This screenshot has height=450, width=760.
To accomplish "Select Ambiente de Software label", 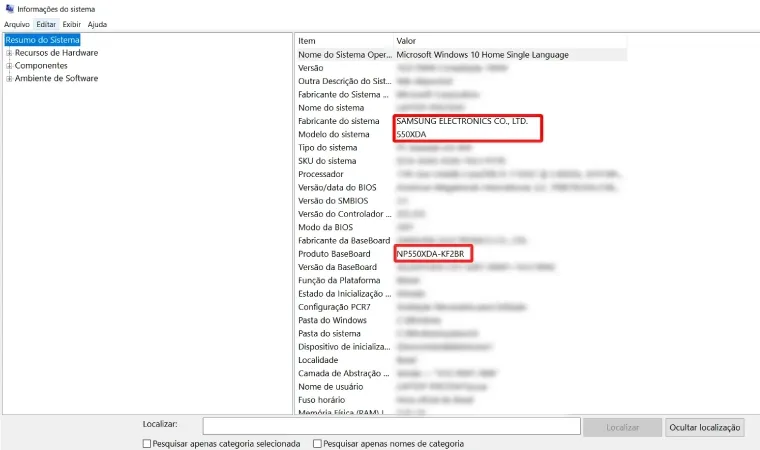I will [56, 78].
